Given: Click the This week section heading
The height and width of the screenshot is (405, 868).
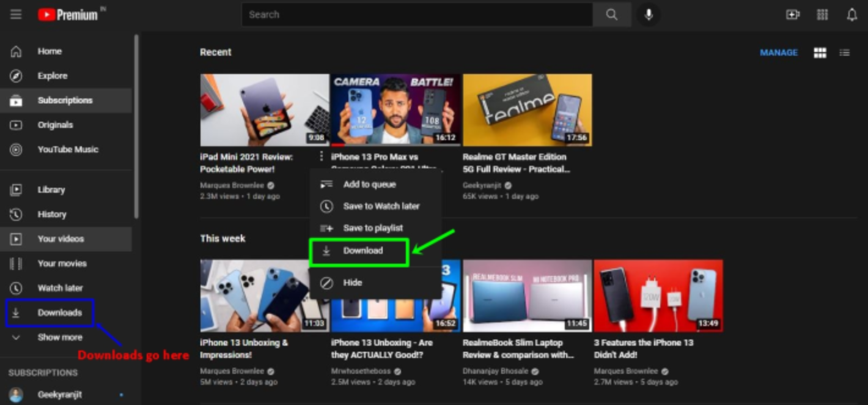Looking at the screenshot, I should point(223,239).
